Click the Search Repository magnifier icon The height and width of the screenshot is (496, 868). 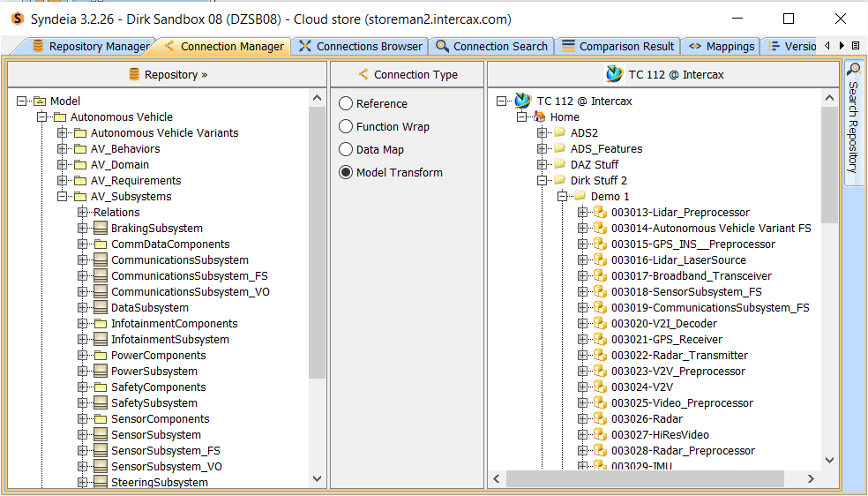854,69
